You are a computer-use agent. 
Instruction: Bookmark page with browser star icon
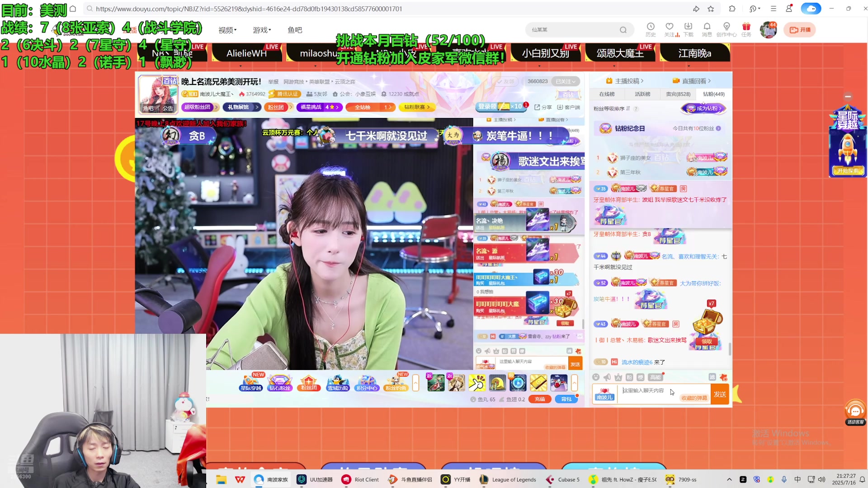711,9
